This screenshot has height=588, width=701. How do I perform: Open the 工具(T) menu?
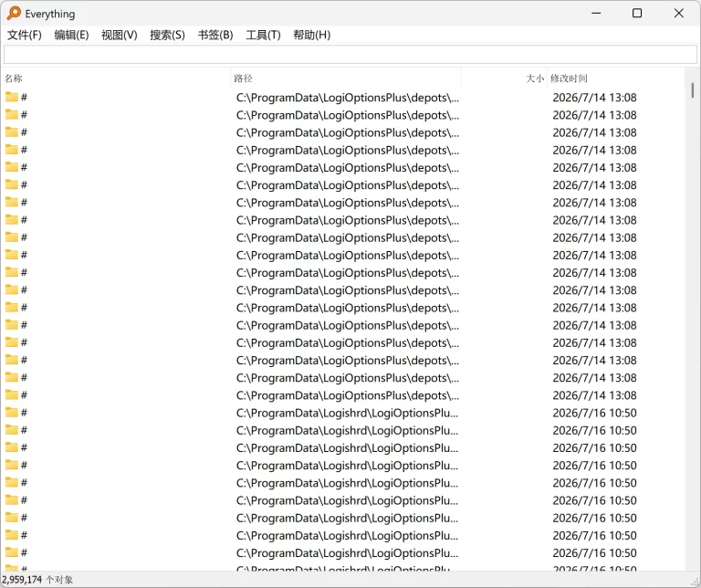(x=263, y=35)
